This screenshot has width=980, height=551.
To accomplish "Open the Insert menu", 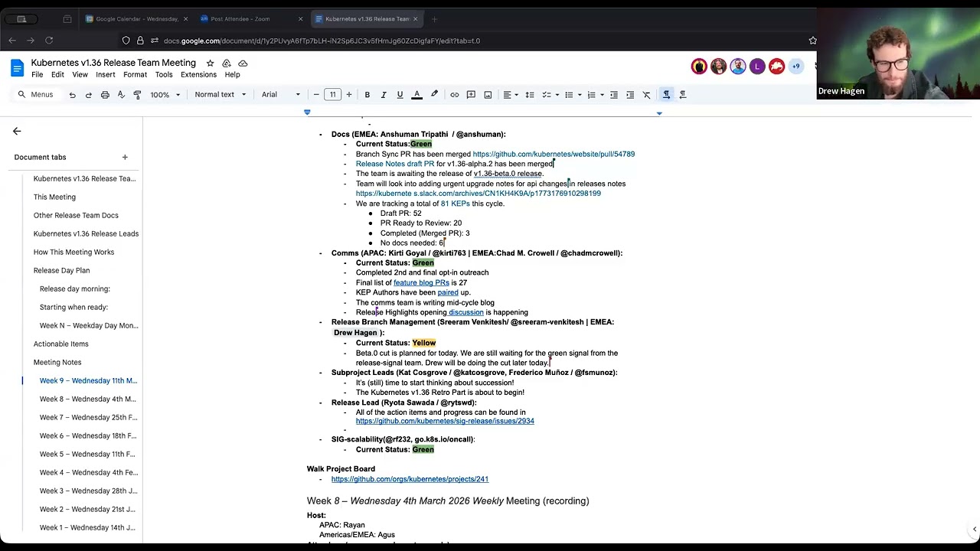I will click(106, 75).
